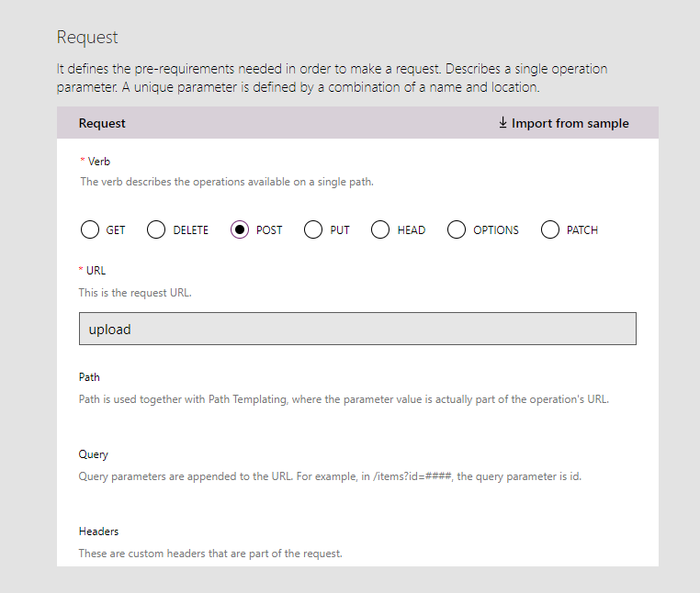The height and width of the screenshot is (593, 700).
Task: Click the Headers section heading
Action: click(x=98, y=531)
